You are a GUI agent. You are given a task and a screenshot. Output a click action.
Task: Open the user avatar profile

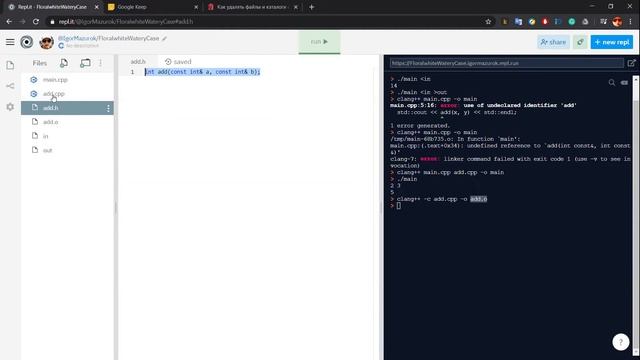(x=47, y=42)
